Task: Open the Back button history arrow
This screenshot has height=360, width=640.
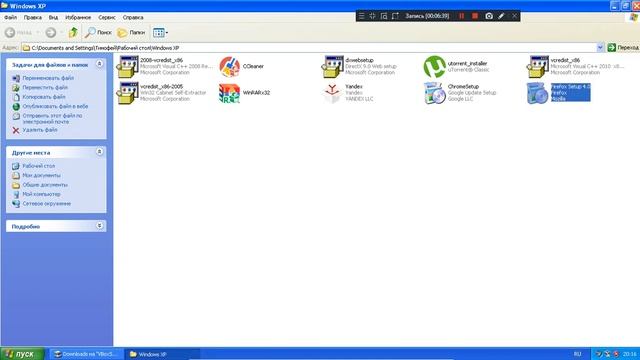Action: point(38,32)
